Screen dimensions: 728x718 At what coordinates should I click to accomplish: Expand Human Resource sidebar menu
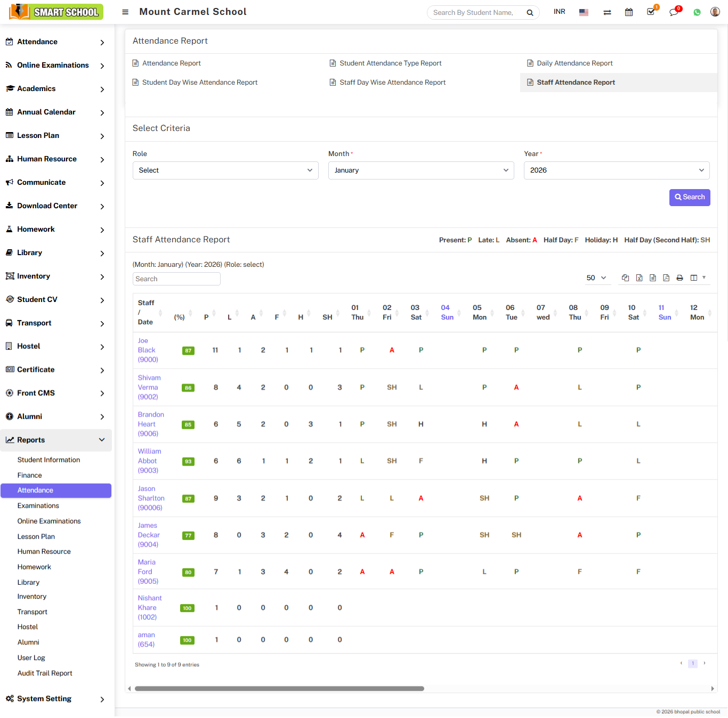(55, 159)
